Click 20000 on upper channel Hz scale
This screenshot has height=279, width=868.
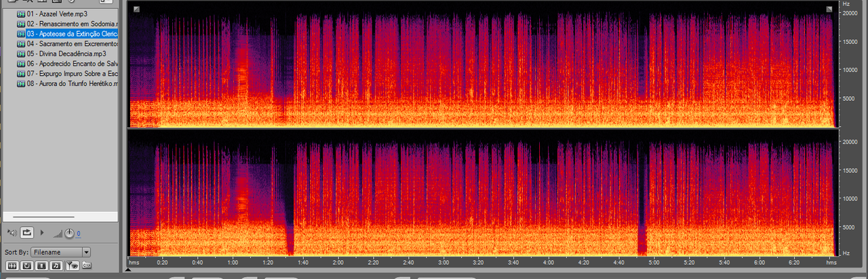tap(850, 13)
